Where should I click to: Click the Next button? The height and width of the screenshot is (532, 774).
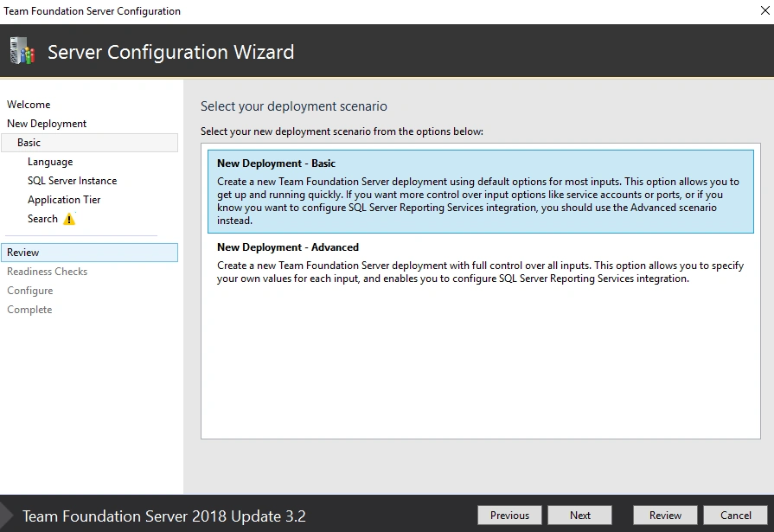pos(580,516)
